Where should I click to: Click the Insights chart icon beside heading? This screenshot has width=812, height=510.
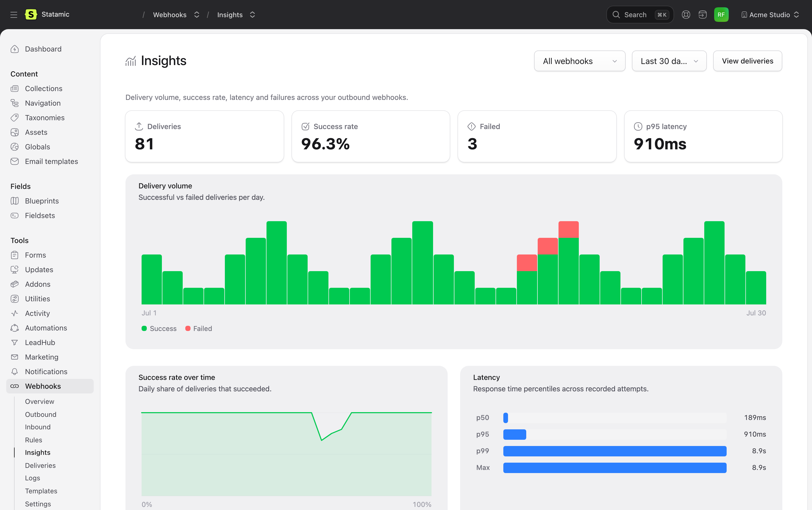130,61
